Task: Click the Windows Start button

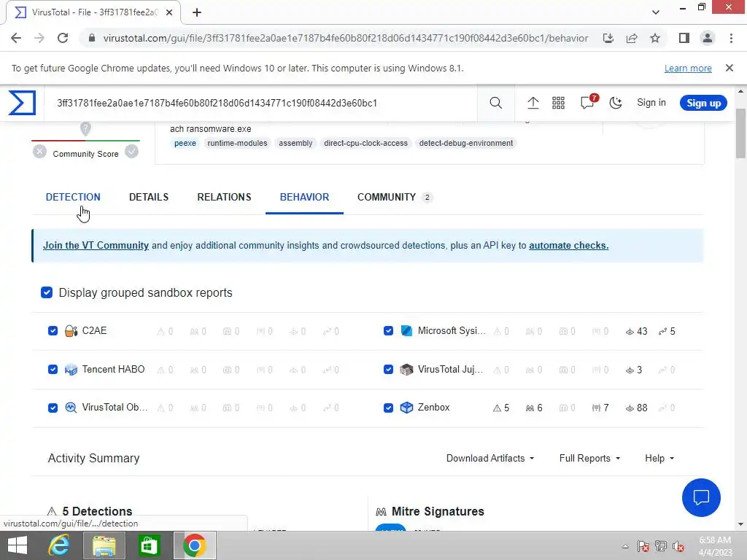Action: [x=18, y=545]
